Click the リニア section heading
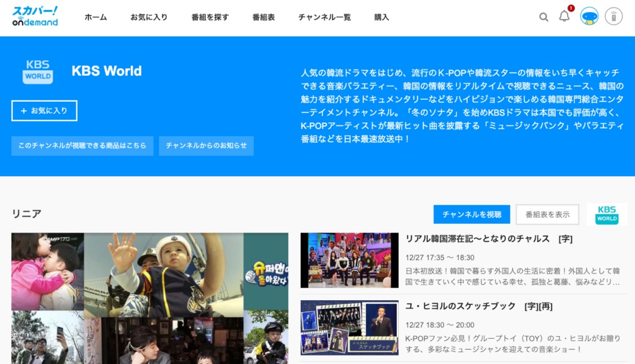The height and width of the screenshot is (364, 635). click(x=26, y=213)
